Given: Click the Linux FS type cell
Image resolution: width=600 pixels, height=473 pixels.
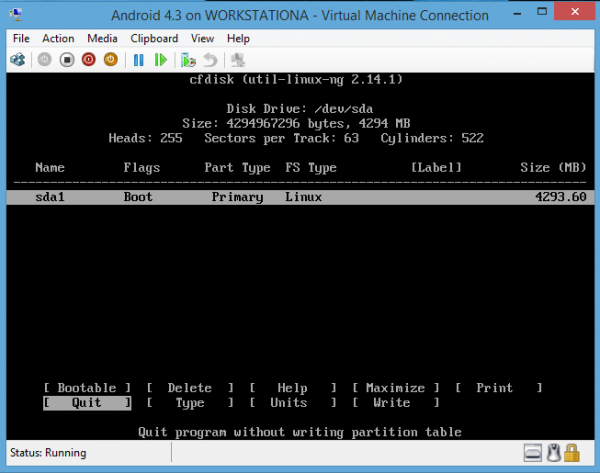Looking at the screenshot, I should [x=303, y=197].
